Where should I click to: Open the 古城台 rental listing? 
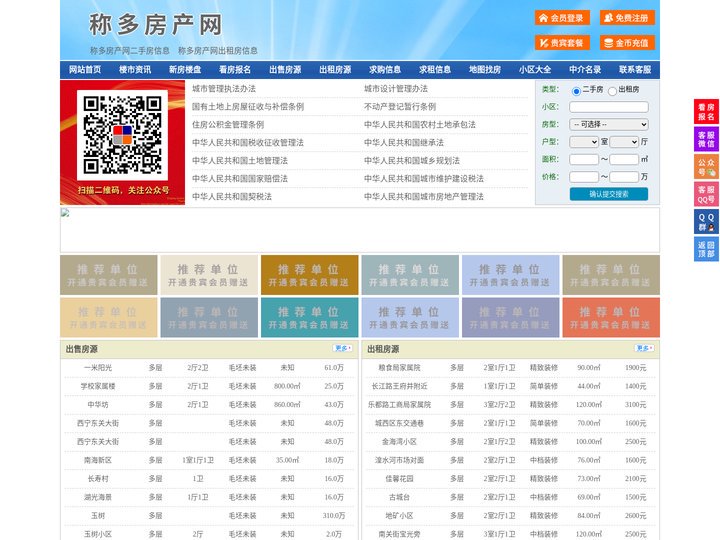[x=399, y=497]
